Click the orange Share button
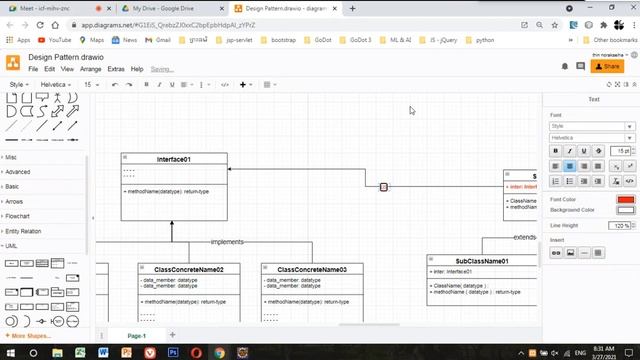This screenshot has height=360, width=640. (x=607, y=66)
